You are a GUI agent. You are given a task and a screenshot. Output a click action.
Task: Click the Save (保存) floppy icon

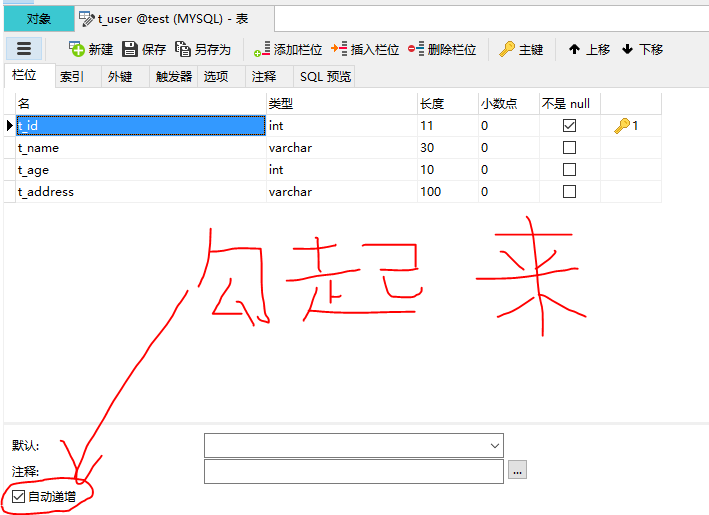click(129, 49)
